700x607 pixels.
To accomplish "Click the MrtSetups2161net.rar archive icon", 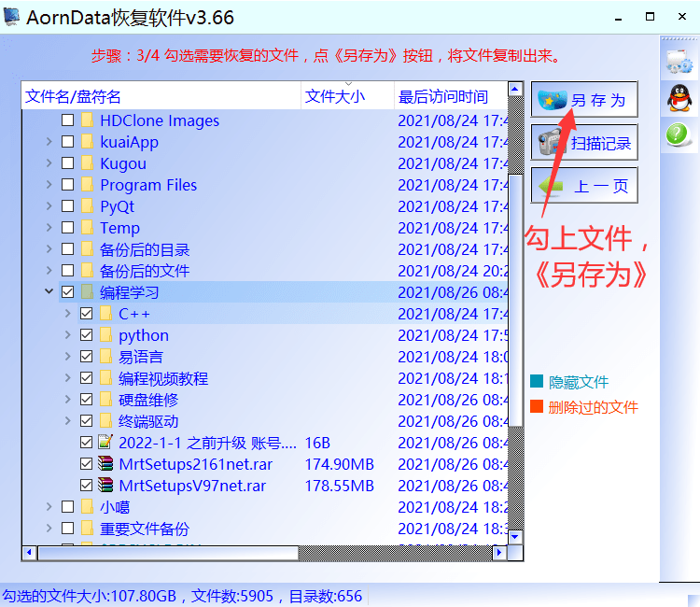I will point(105,463).
